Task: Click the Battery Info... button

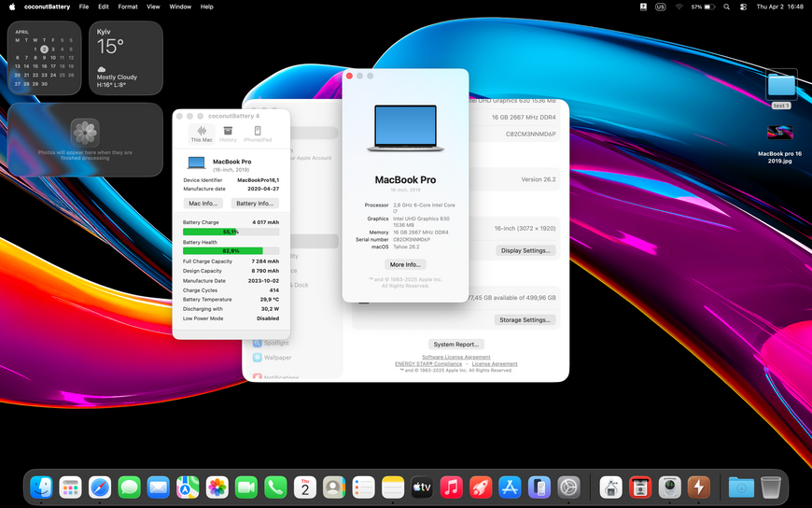Action: click(255, 204)
